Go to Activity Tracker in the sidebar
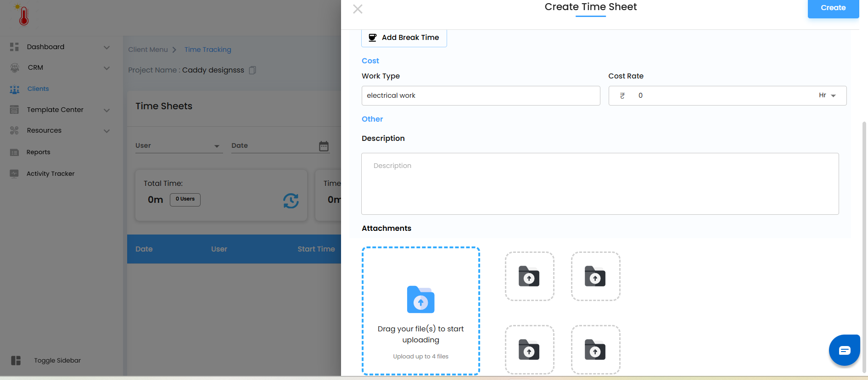Screen dimensions: 868x380 tap(50, 174)
